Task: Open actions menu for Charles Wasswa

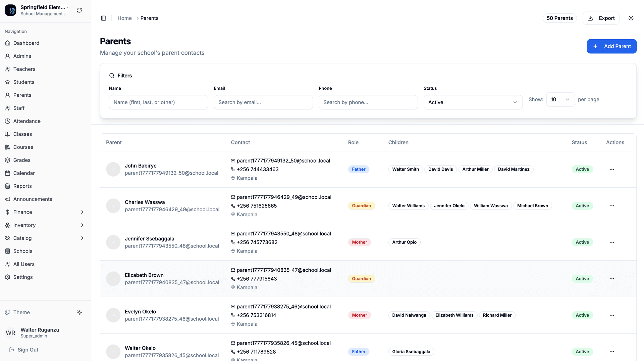Action: click(x=612, y=206)
